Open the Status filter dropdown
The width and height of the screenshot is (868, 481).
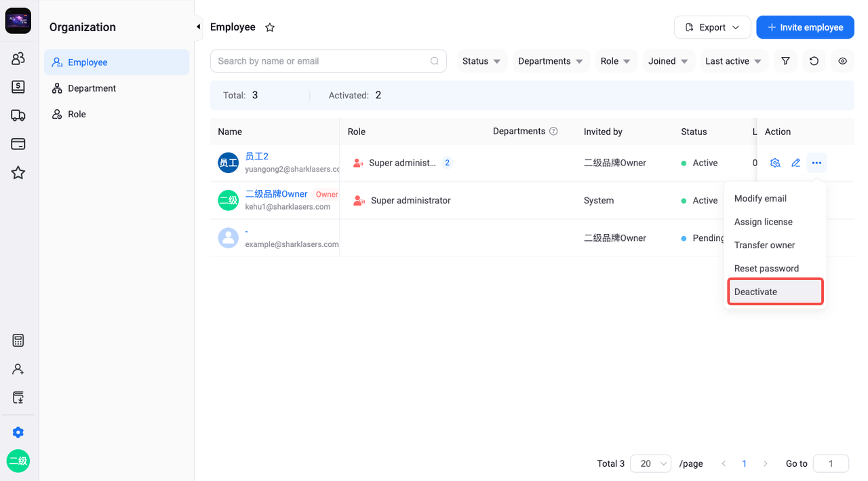(x=482, y=61)
